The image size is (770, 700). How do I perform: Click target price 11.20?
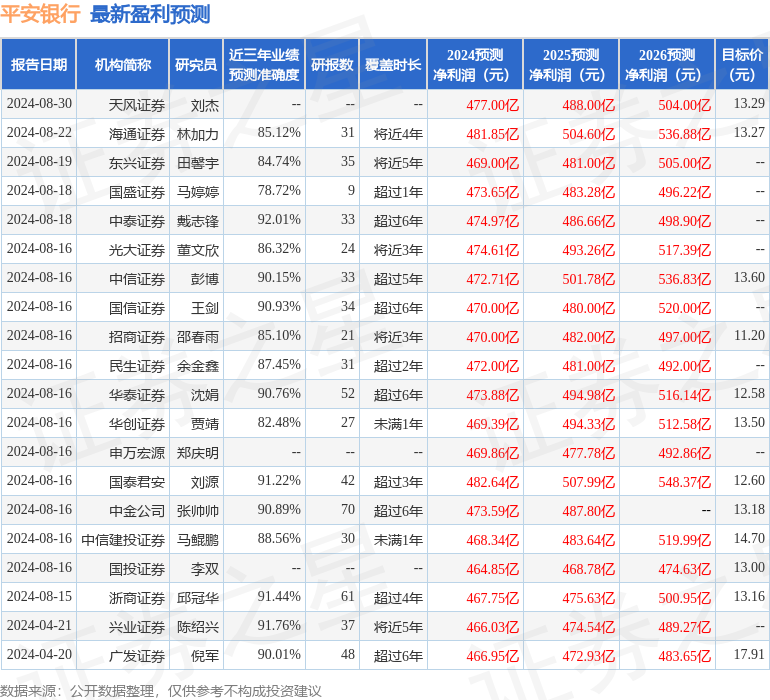[x=749, y=336]
